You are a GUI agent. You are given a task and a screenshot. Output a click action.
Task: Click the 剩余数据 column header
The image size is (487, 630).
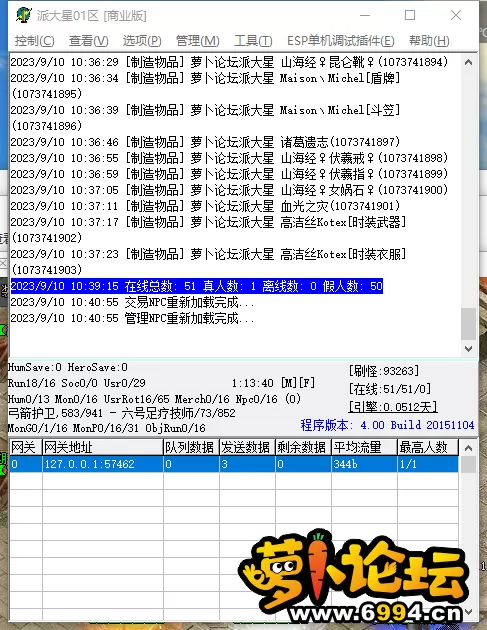[x=303, y=447]
